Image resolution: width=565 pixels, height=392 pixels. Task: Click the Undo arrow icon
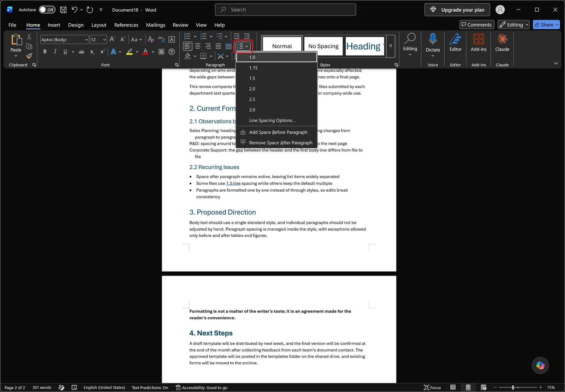pos(75,10)
